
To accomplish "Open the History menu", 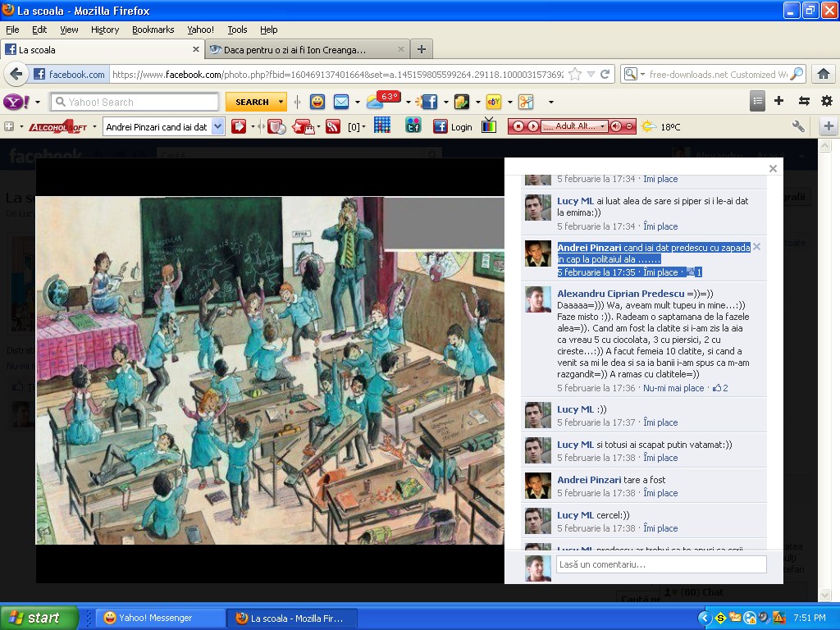I will pyautogui.click(x=105, y=30).
